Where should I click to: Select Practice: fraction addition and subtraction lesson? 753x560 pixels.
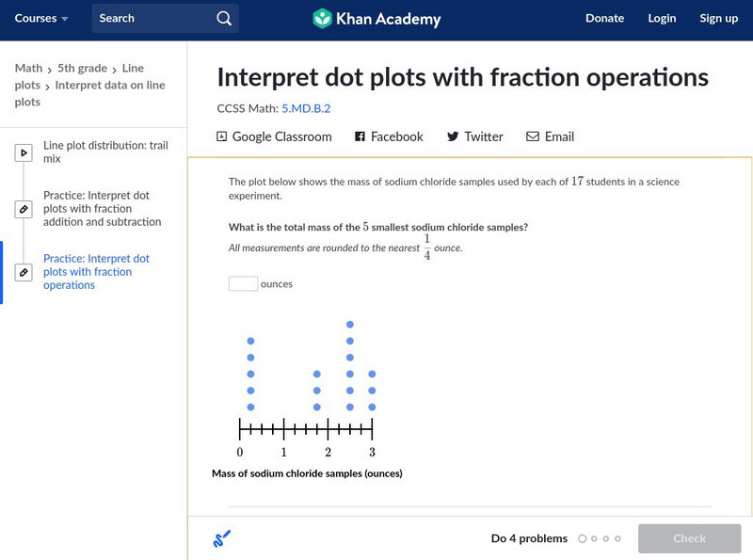tap(102, 209)
